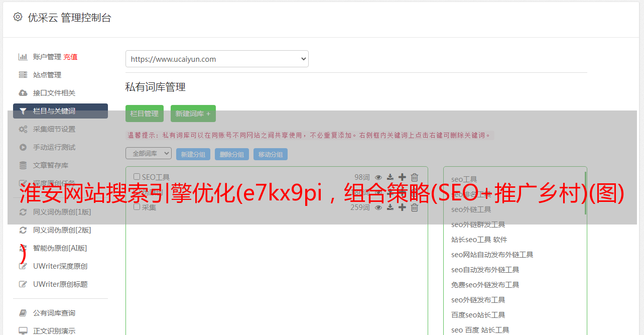The height and width of the screenshot is (335, 644).
Task: Select 智能伪原创[AI版] from the sidebar
Action: pyautogui.click(x=60, y=248)
